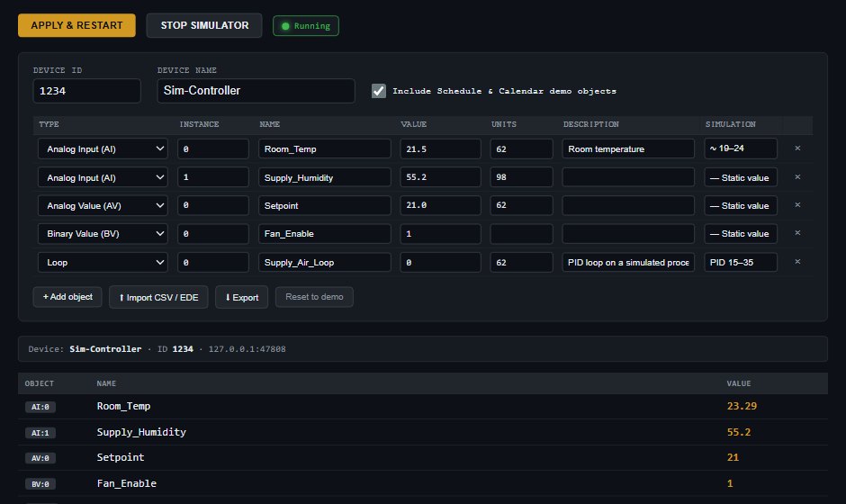Stop the simulator
846x504 pixels.
pyautogui.click(x=204, y=25)
